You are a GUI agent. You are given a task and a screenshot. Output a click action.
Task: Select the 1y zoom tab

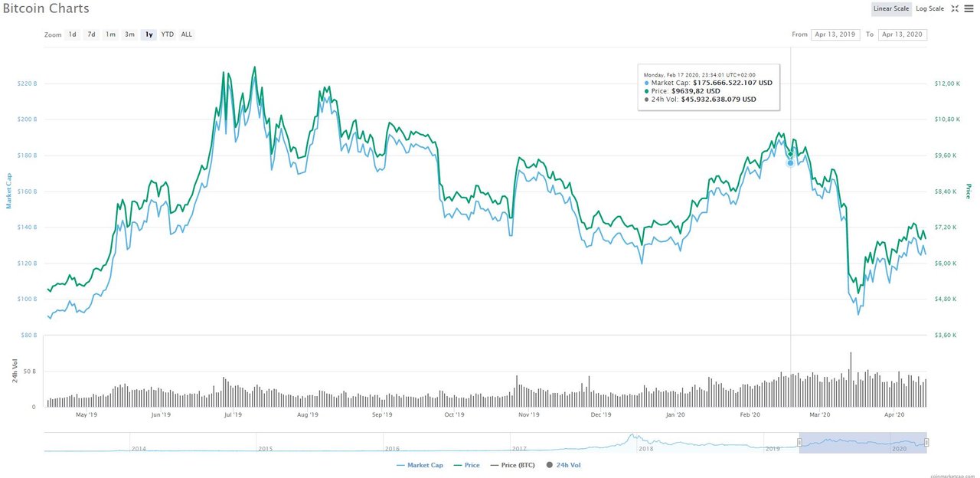click(148, 34)
